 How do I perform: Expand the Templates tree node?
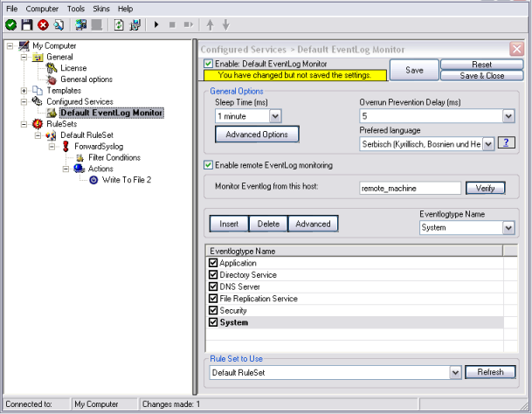coord(24,91)
